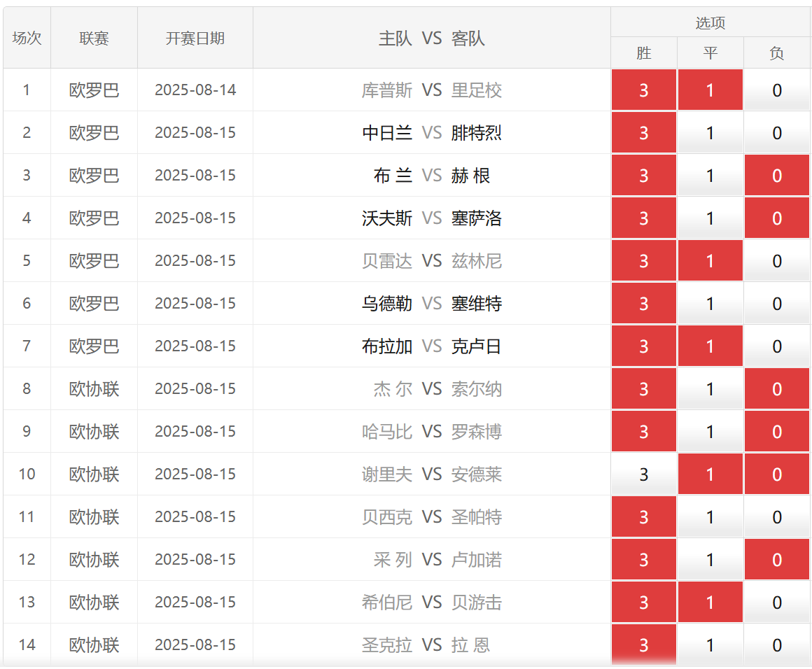Click match text 沃夫斯 VS 塞萨洛
The width and height of the screenshot is (812, 669).
[432, 218]
